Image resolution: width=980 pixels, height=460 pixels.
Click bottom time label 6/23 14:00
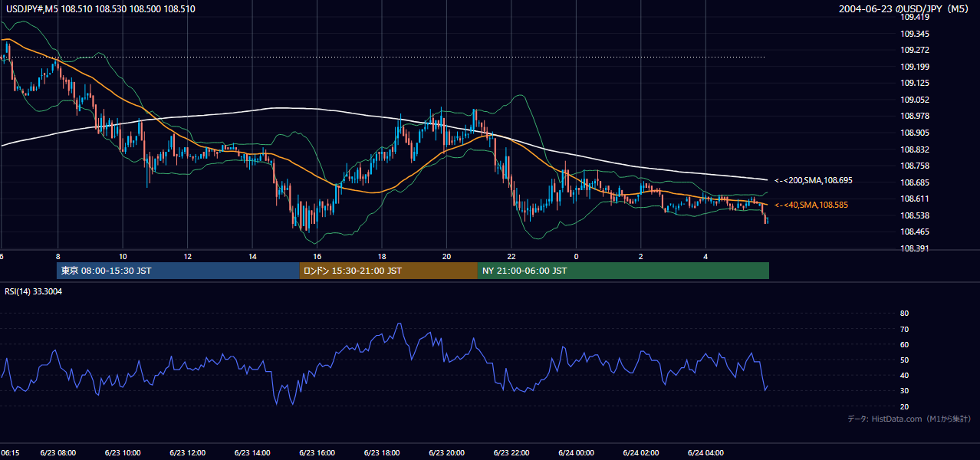(x=252, y=453)
